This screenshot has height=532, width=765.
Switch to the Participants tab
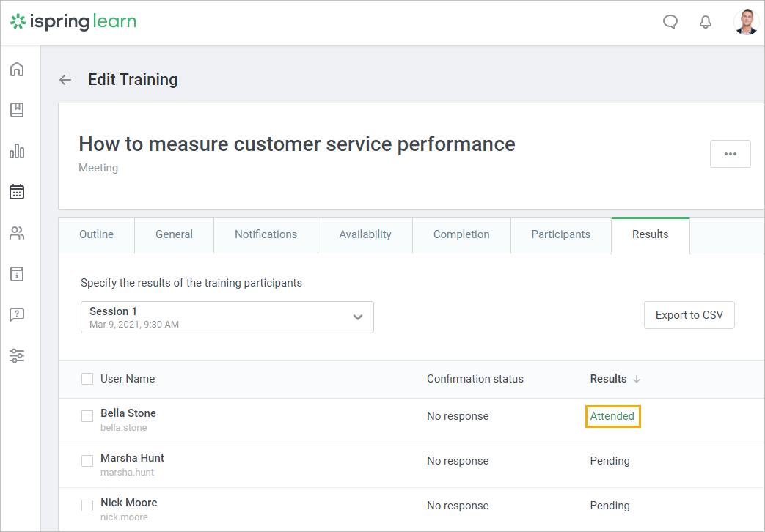(x=560, y=234)
